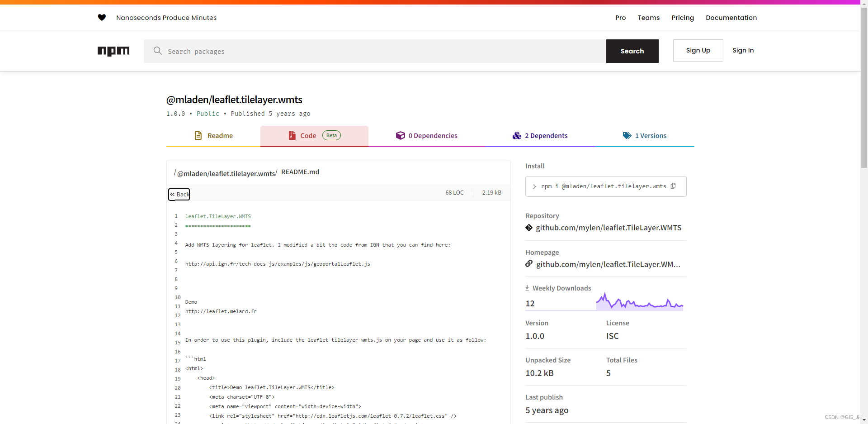Open the Documentation link
The width and height of the screenshot is (868, 424).
coord(731,18)
